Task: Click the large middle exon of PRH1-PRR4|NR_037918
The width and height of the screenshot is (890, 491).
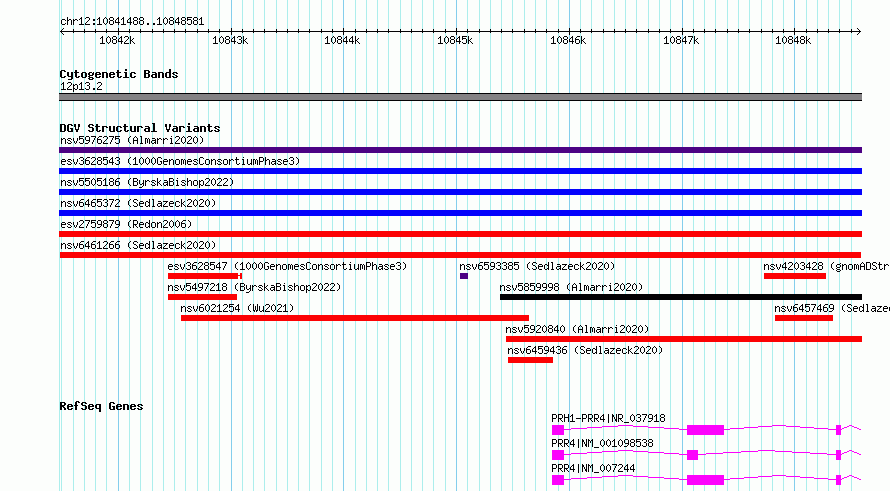Action: [x=706, y=430]
